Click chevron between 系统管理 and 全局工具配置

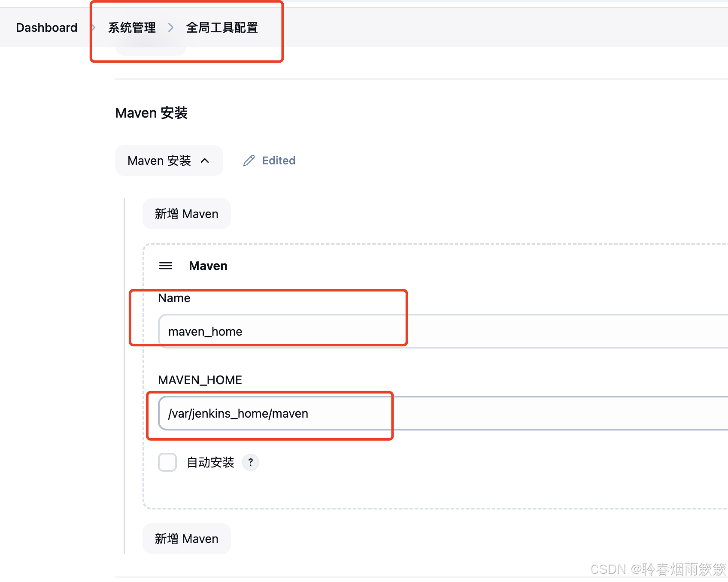click(171, 27)
